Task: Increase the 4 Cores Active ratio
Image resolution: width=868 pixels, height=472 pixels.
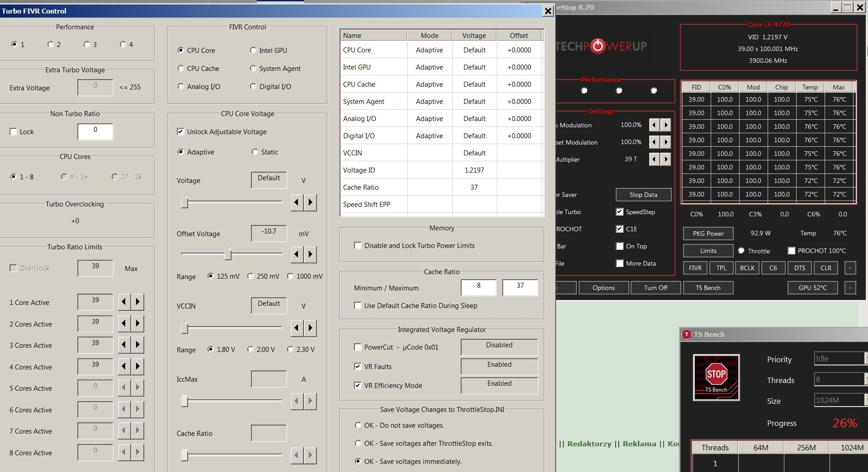Action: (x=138, y=366)
